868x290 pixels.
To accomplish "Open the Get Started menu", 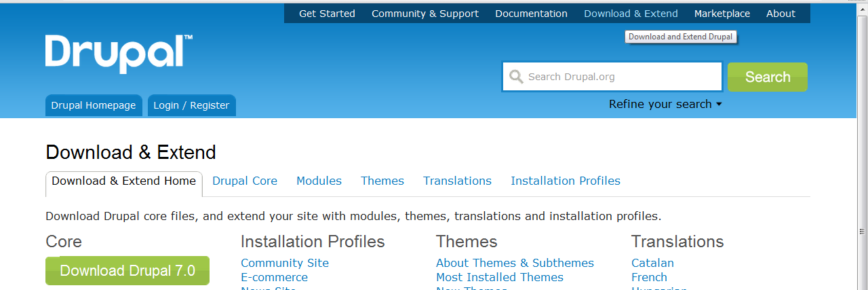I will click(327, 14).
